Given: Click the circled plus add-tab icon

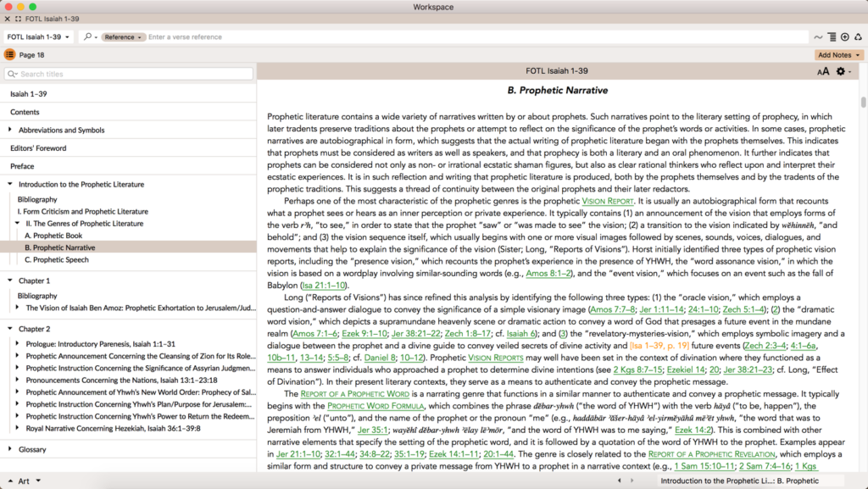Looking at the screenshot, I should pos(844,36).
